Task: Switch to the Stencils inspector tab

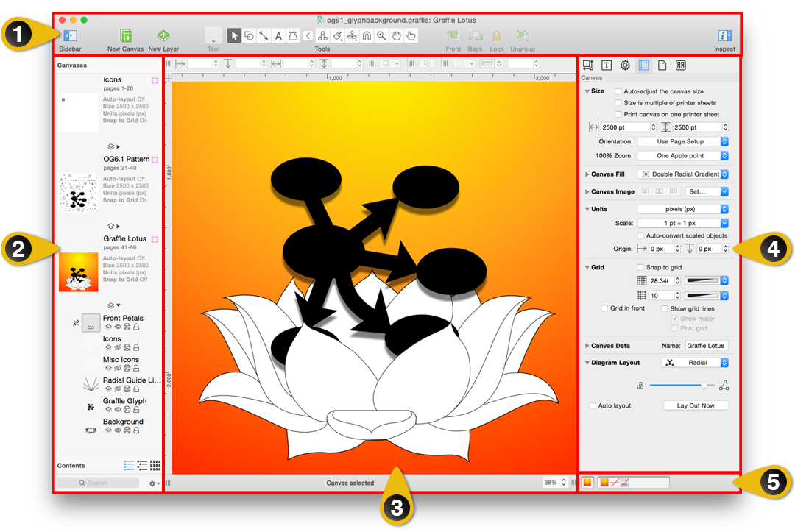Action: pyautogui.click(x=680, y=65)
